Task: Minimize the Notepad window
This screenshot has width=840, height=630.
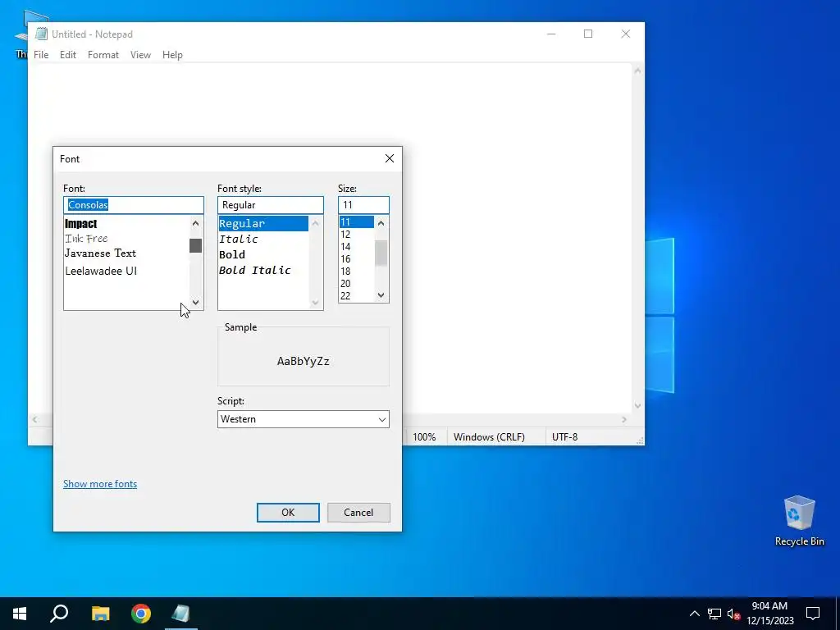Action: coord(551,34)
